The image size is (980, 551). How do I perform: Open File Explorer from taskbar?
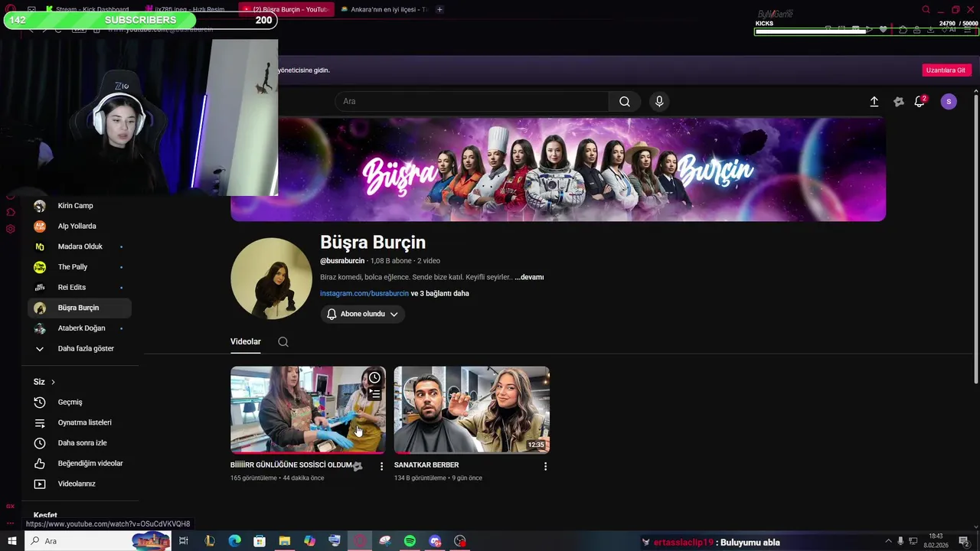[285, 541]
